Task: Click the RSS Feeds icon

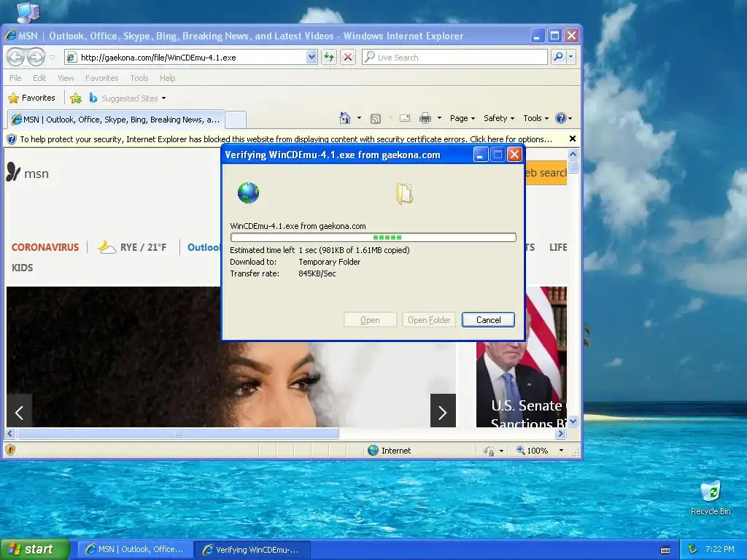Action: (376, 119)
